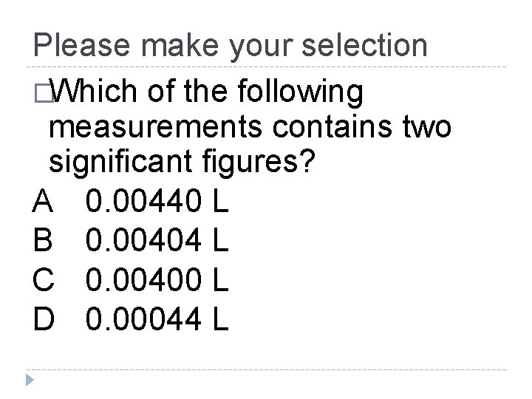Image resolution: width=532 pixels, height=399 pixels.
Task: Click the value 0.00440 L
Action: point(157,200)
